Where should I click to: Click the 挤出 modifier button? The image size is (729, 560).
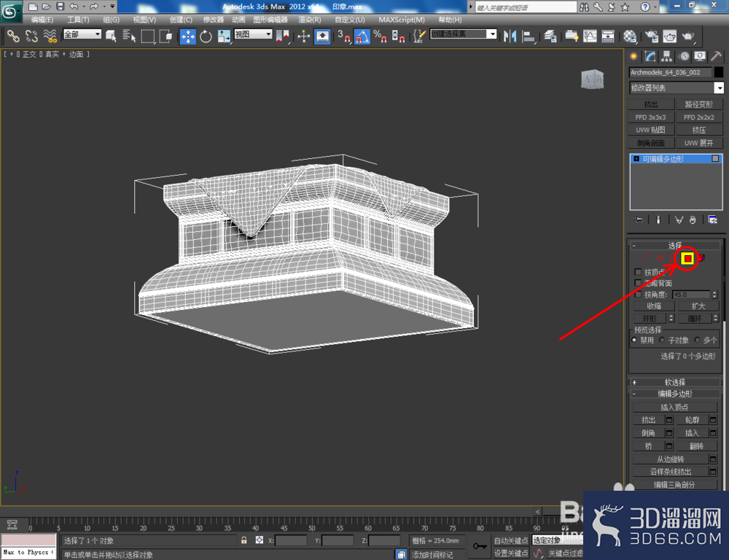pos(651,104)
